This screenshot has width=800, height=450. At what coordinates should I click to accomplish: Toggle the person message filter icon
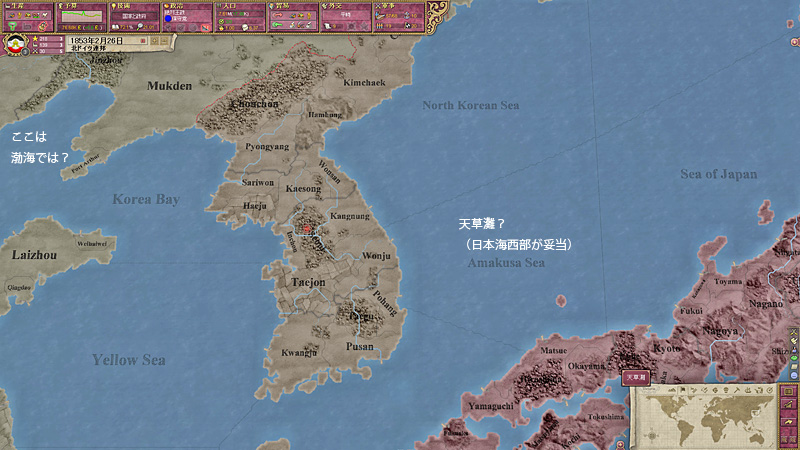pyautogui.click(x=794, y=349)
